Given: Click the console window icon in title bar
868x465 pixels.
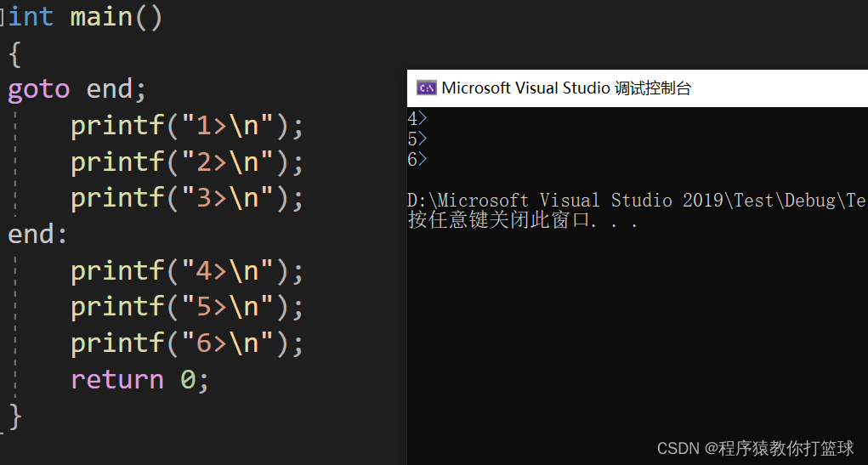Looking at the screenshot, I should (426, 88).
